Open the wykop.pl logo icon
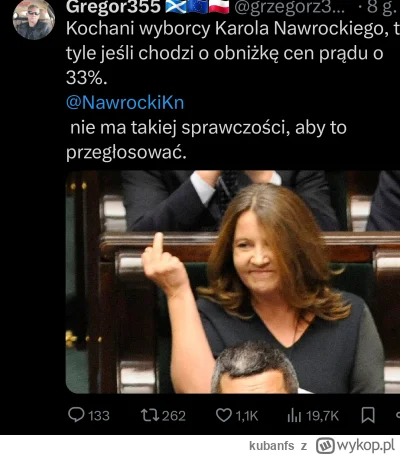 coord(325,446)
